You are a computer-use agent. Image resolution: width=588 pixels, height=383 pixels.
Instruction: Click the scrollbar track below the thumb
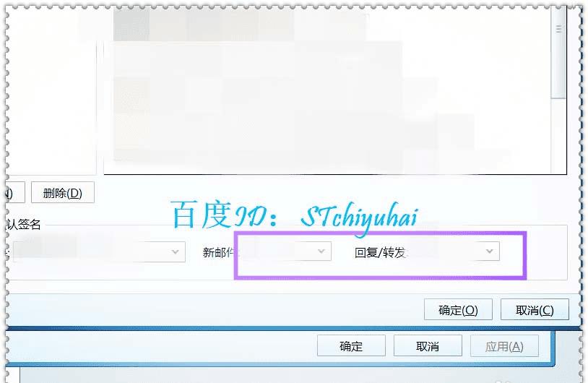tap(558, 136)
